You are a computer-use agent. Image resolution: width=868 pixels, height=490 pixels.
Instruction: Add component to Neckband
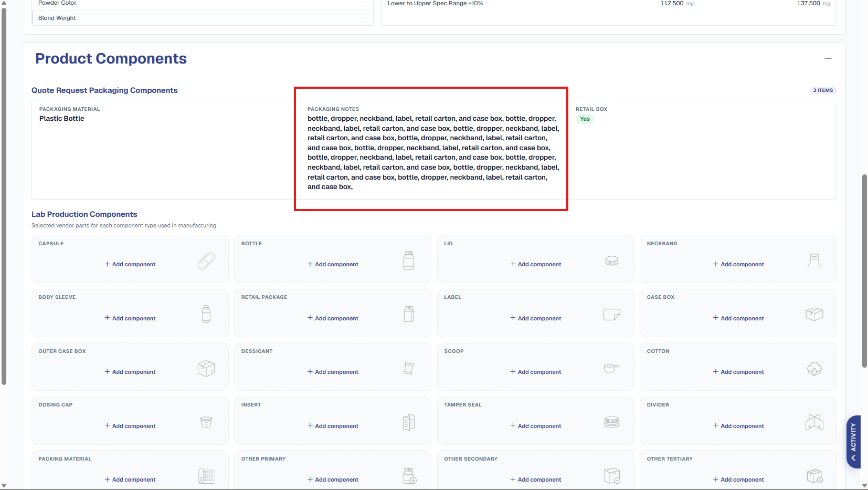(738, 264)
